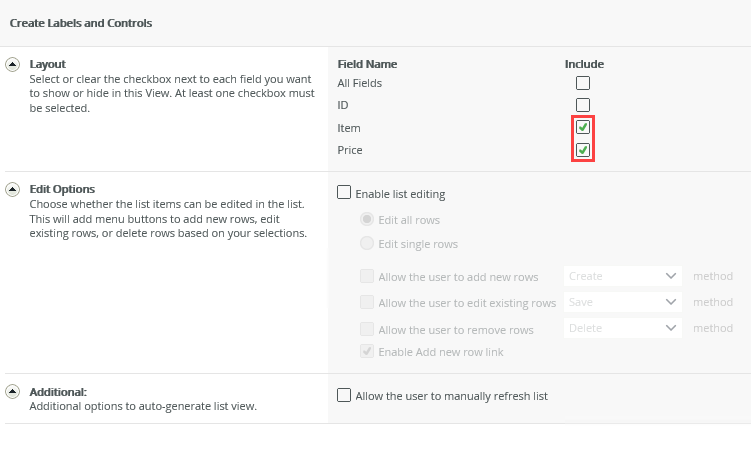Select the Edit all rows radio button
Image resolution: width=751 pixels, height=453 pixels.
point(367,220)
